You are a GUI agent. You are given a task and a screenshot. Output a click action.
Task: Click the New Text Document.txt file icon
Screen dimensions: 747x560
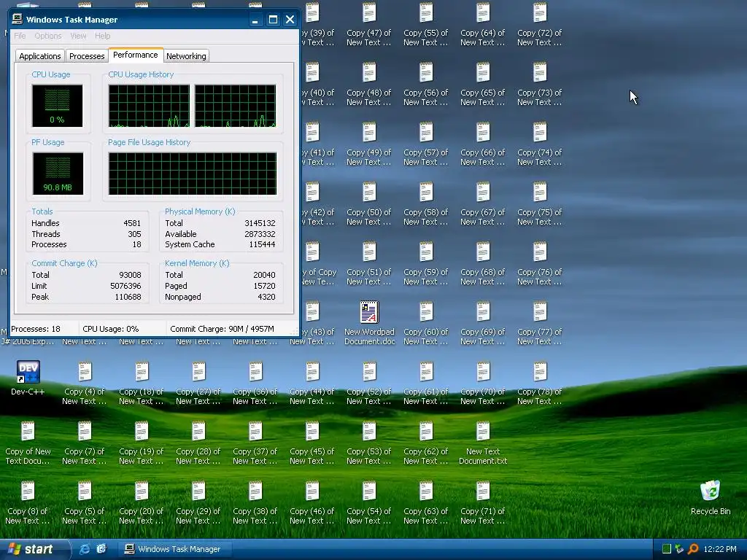483,433
